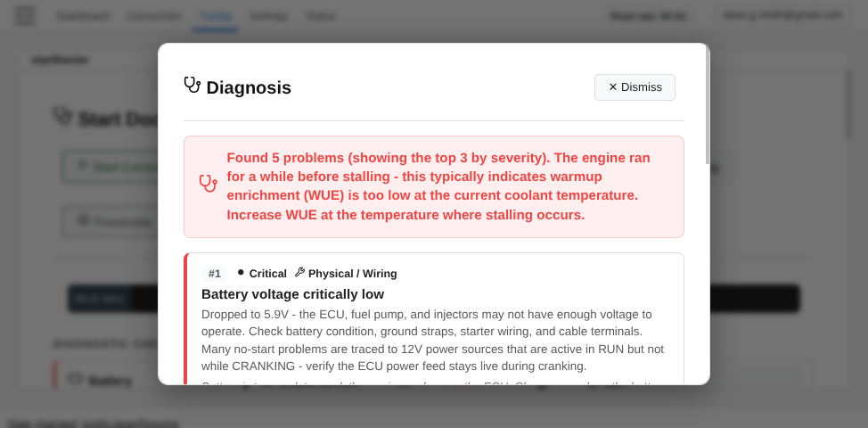The width and height of the screenshot is (868, 428).
Task: Select the 'Battery voltage critically low' problem title
Action: 292,294
